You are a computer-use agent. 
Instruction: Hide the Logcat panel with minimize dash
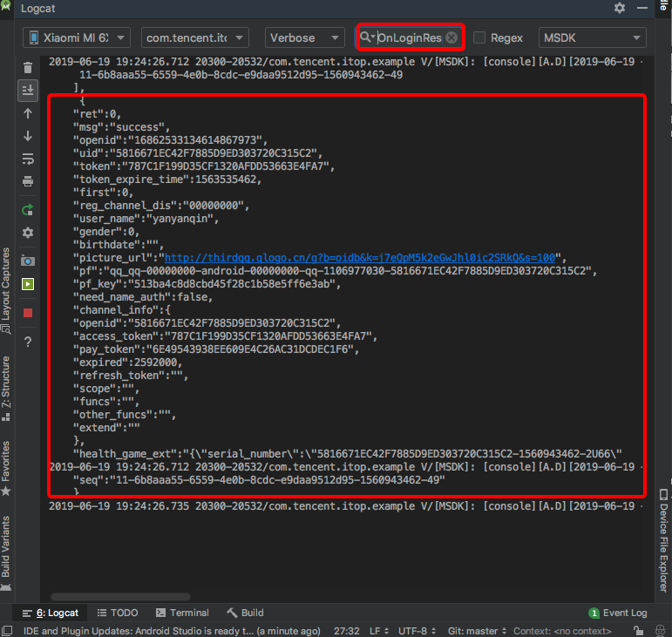click(x=642, y=8)
